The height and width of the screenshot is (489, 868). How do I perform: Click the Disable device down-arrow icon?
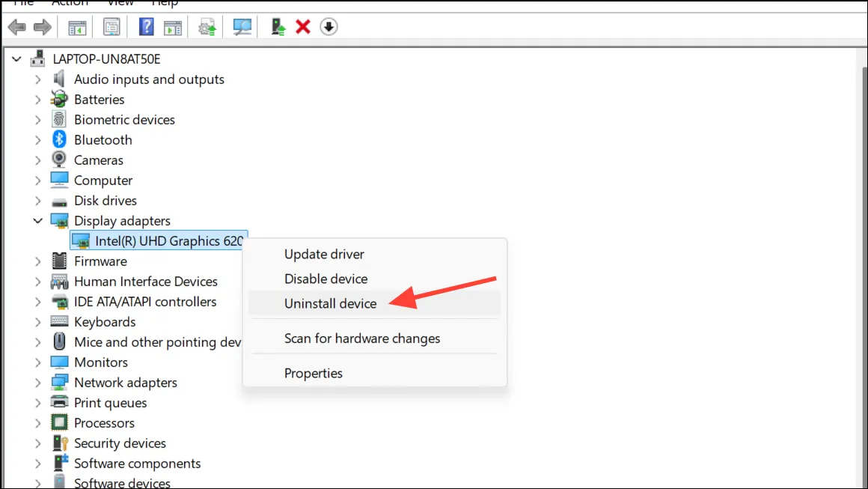(x=328, y=26)
